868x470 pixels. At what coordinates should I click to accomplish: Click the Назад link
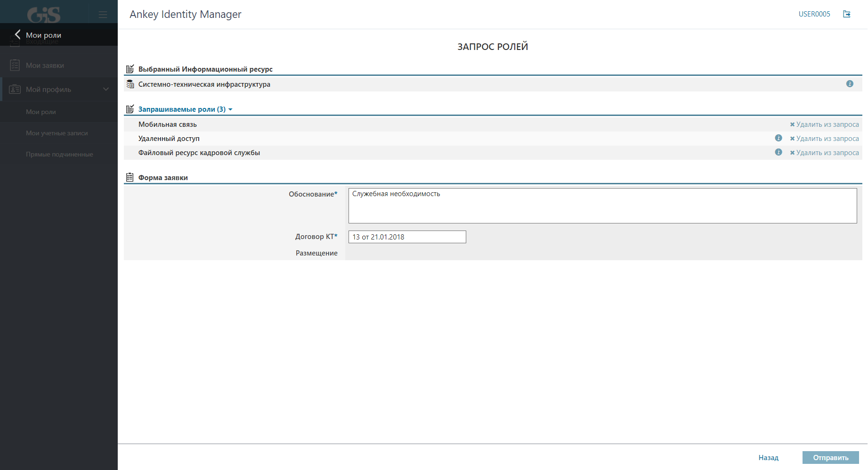(x=768, y=458)
